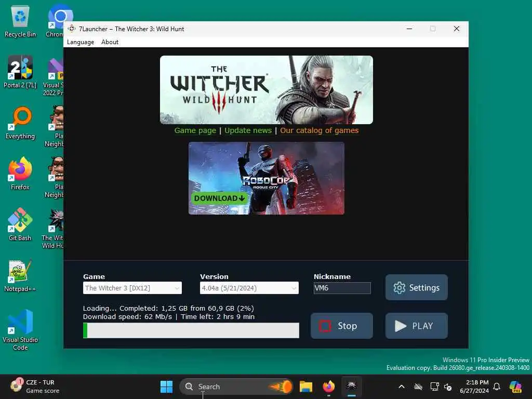Open the Copilot preview icon
Image resolution: width=532 pixels, height=399 pixels.
pos(516,387)
